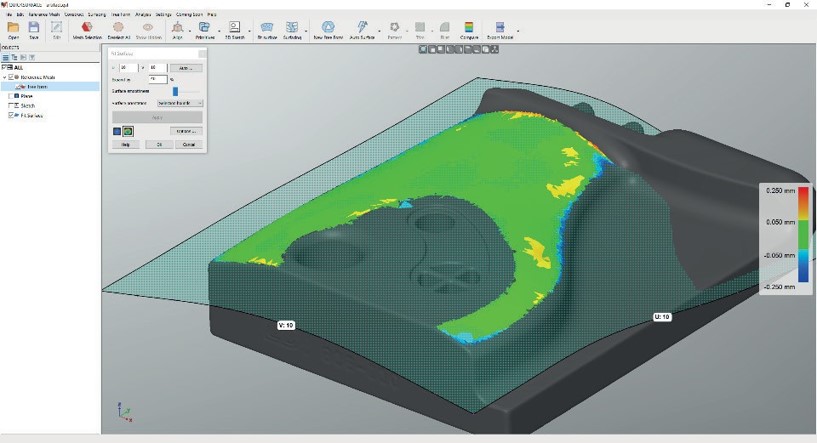Confirm Fit Surface with OK
Image resolution: width=817 pixels, height=443 pixels.
159,144
